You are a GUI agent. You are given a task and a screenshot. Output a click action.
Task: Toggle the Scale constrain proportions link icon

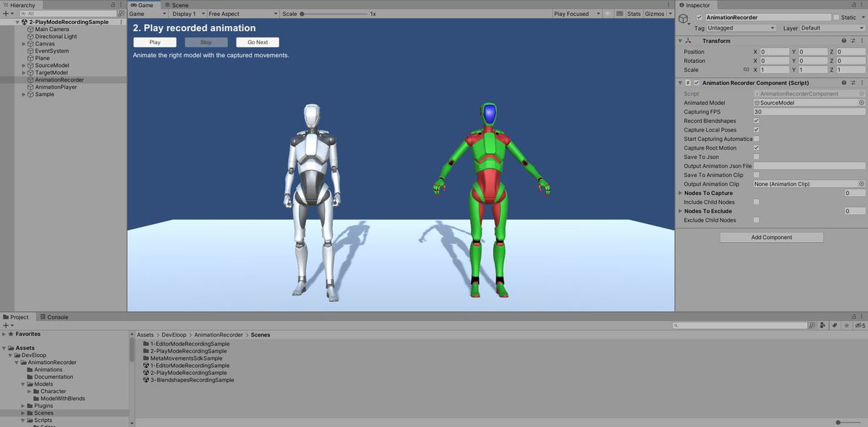click(746, 70)
